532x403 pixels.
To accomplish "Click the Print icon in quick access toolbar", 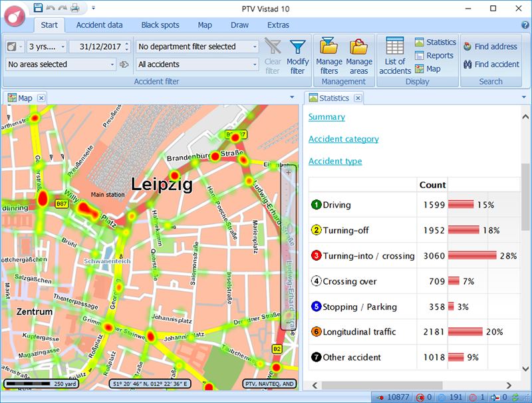I will (75, 8).
